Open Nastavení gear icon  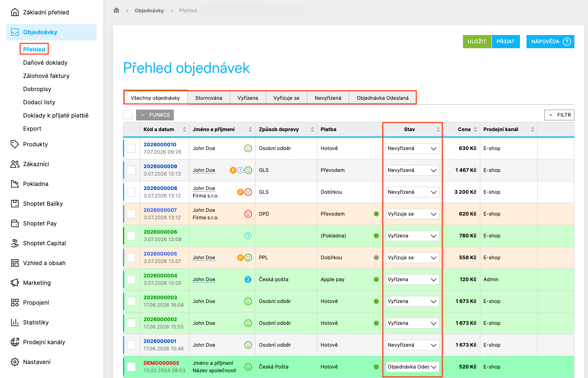[x=15, y=362]
